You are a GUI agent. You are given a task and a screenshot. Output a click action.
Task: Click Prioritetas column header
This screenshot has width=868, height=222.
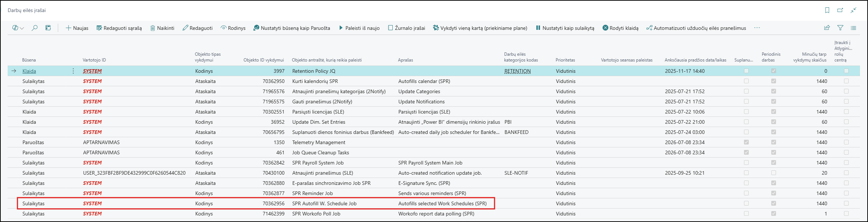(x=565, y=60)
